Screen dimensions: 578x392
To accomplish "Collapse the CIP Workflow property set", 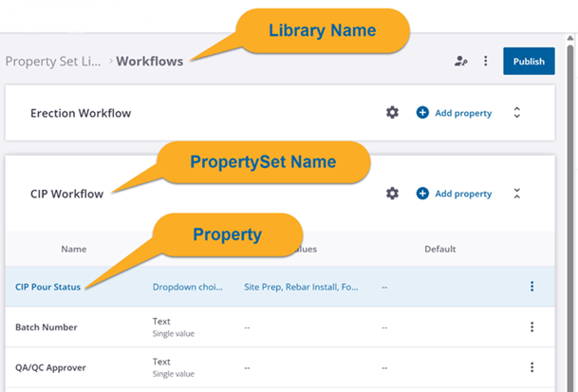I will [516, 194].
